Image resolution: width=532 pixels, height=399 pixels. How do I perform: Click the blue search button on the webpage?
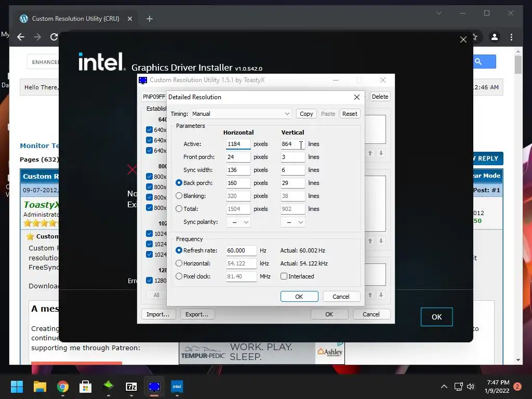pos(484,61)
